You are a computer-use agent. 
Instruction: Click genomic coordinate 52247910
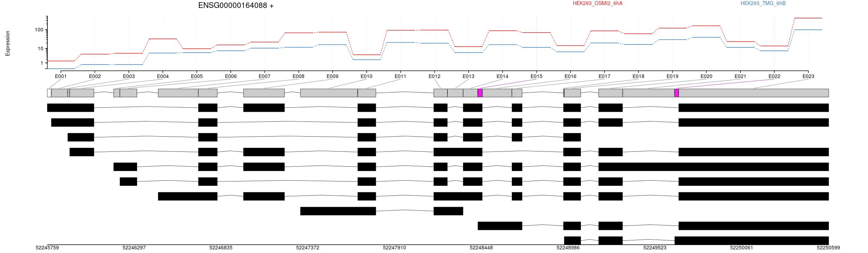pyautogui.click(x=395, y=248)
